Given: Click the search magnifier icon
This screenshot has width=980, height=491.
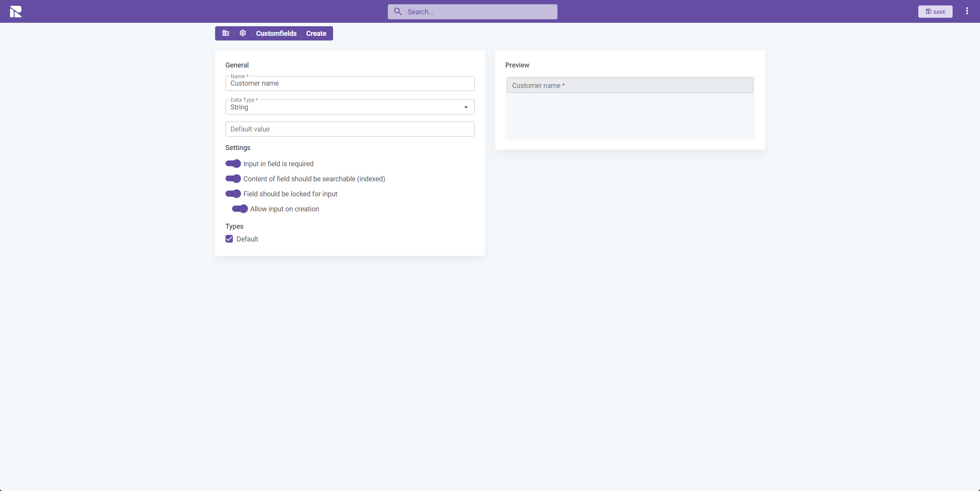Looking at the screenshot, I should 398,12.
